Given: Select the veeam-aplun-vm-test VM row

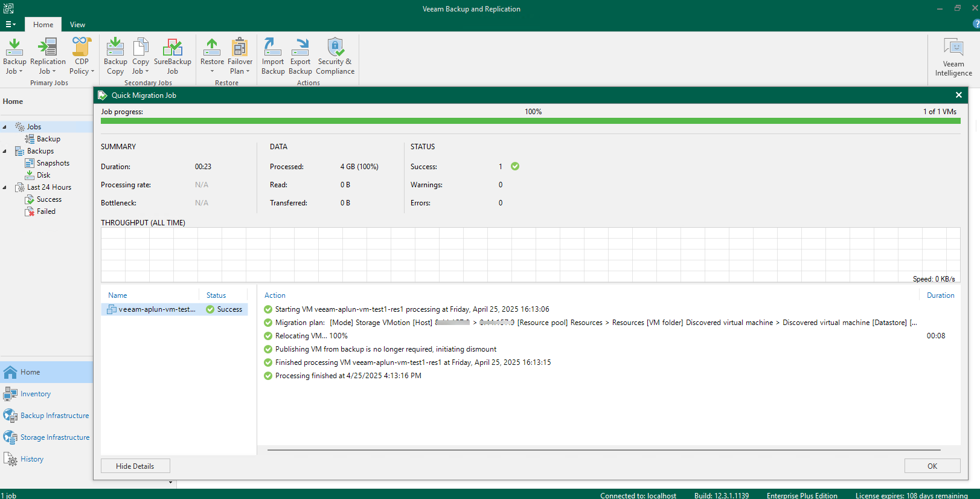Looking at the screenshot, I should (x=175, y=309).
